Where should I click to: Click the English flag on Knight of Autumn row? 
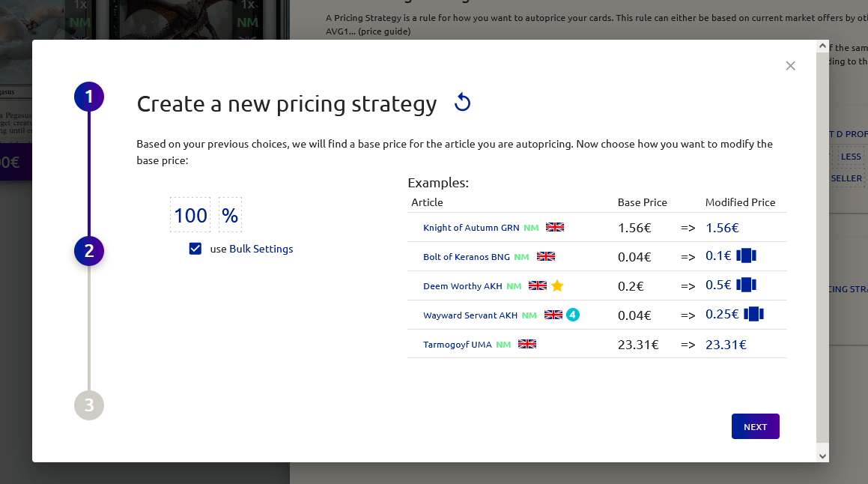[555, 227]
